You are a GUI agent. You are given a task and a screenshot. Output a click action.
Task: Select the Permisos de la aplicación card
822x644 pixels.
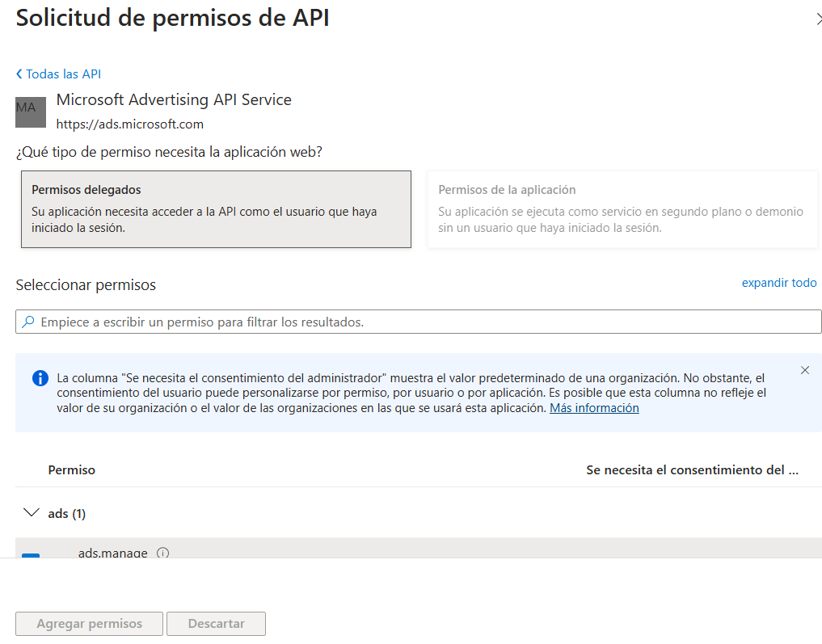pyautogui.click(x=622, y=209)
